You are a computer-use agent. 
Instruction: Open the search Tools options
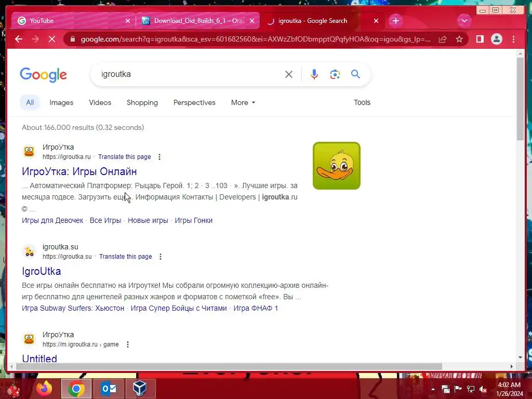pos(362,102)
